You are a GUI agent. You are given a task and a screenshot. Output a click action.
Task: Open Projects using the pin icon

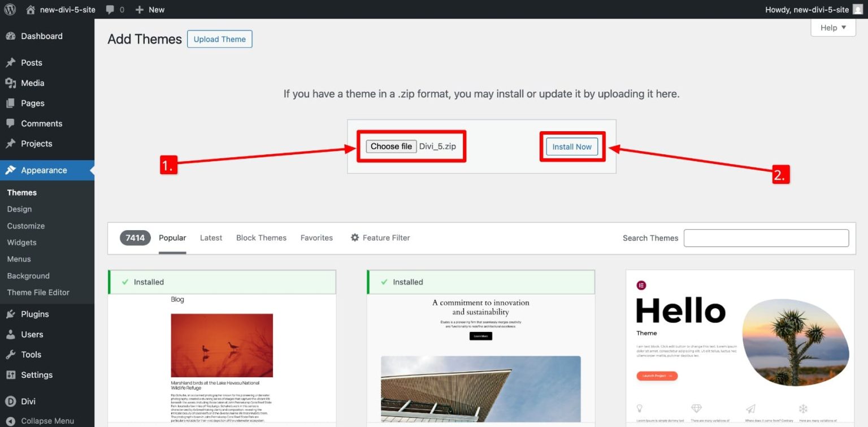[11, 144]
